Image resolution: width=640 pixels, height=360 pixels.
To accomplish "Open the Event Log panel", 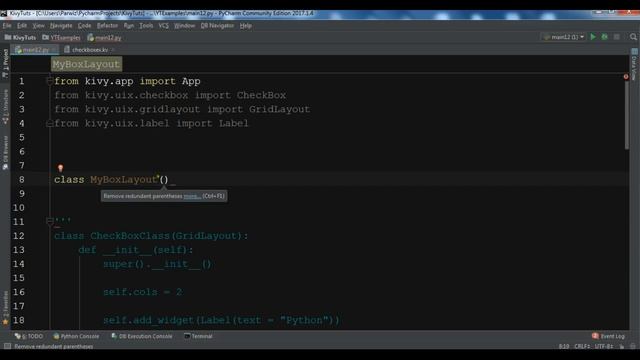I will click(x=608, y=336).
